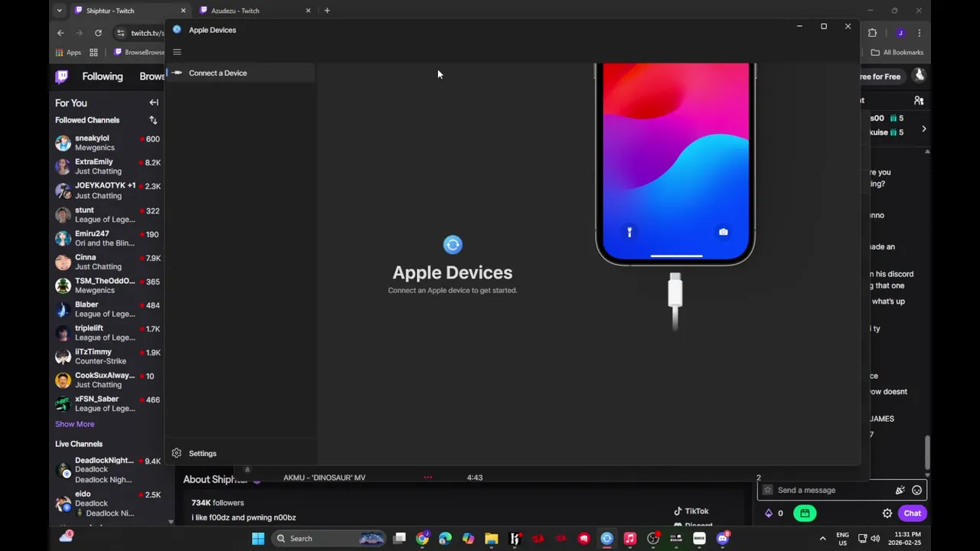980x551 pixels.
Task: Open Twitch user avatar menu
Action: click(x=920, y=76)
